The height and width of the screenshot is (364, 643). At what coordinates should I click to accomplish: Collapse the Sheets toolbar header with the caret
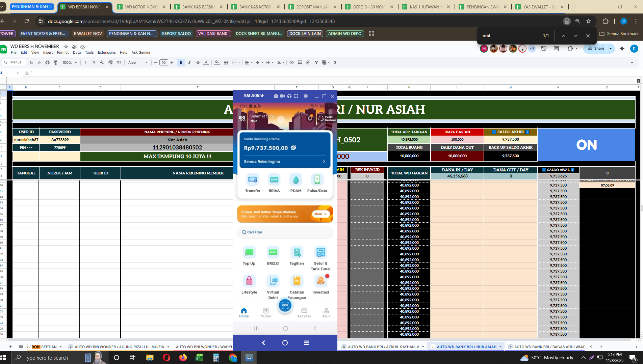pyautogui.click(x=632, y=62)
